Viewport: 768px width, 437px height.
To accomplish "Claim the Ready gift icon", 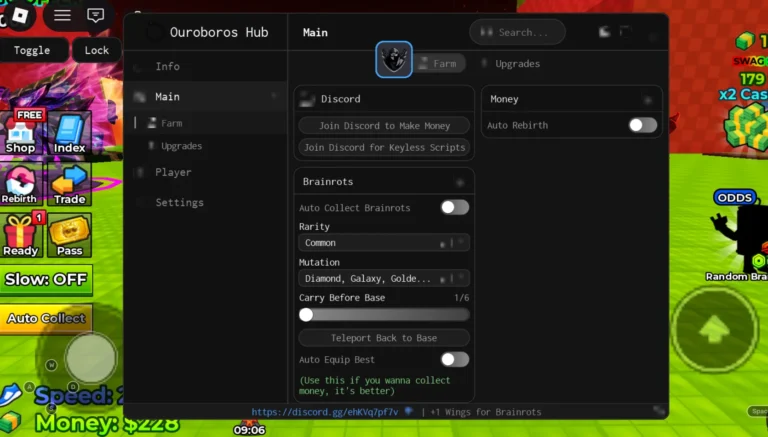I will coord(21,236).
